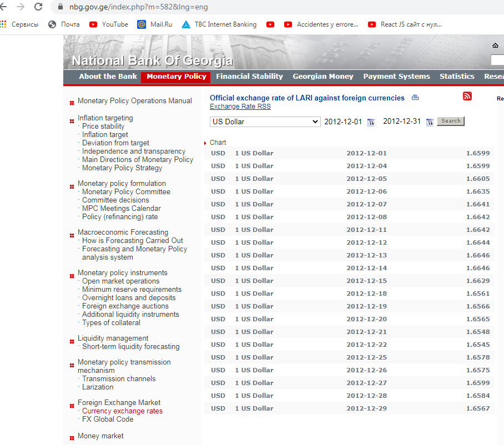
Task: Select the Statistics tab in the navigation bar
Action: 457,77
